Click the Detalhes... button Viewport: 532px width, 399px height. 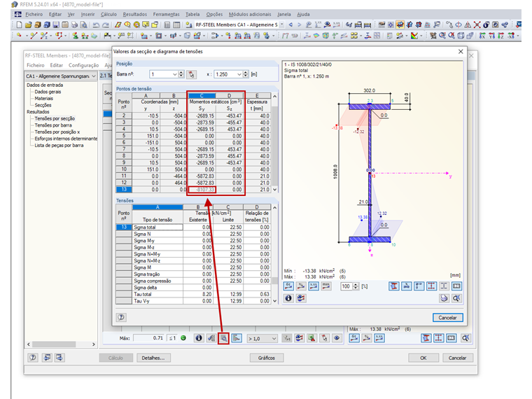153,358
